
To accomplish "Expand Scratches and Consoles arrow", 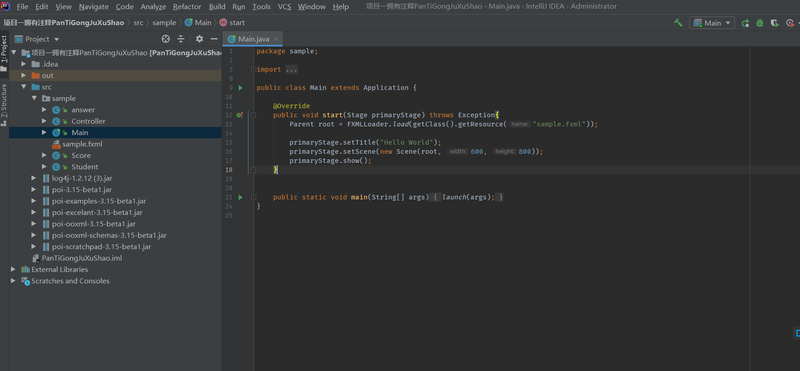I will 13,281.
